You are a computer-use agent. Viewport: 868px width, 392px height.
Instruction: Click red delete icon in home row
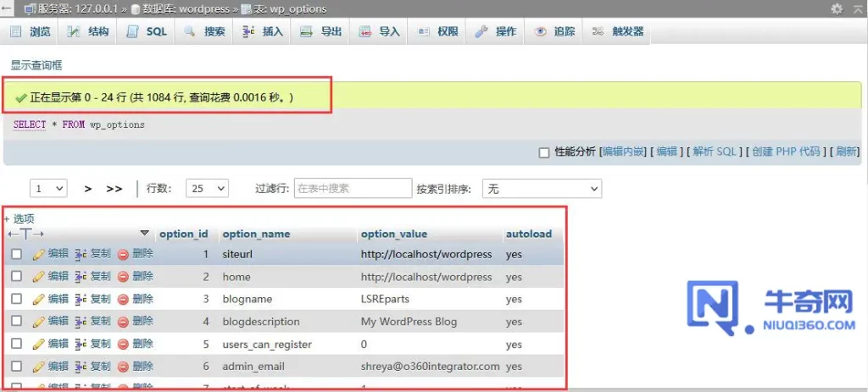pos(123,277)
